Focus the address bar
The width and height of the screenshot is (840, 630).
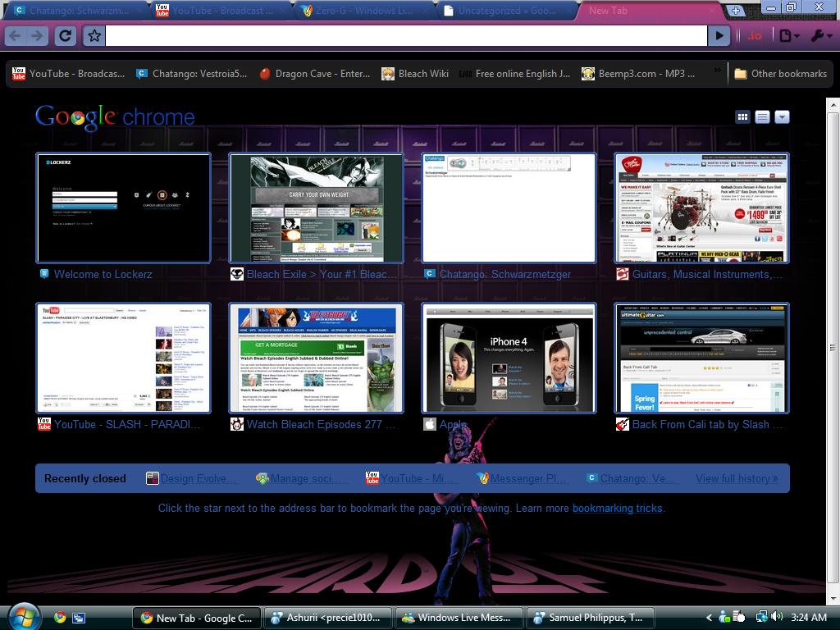pos(406,36)
